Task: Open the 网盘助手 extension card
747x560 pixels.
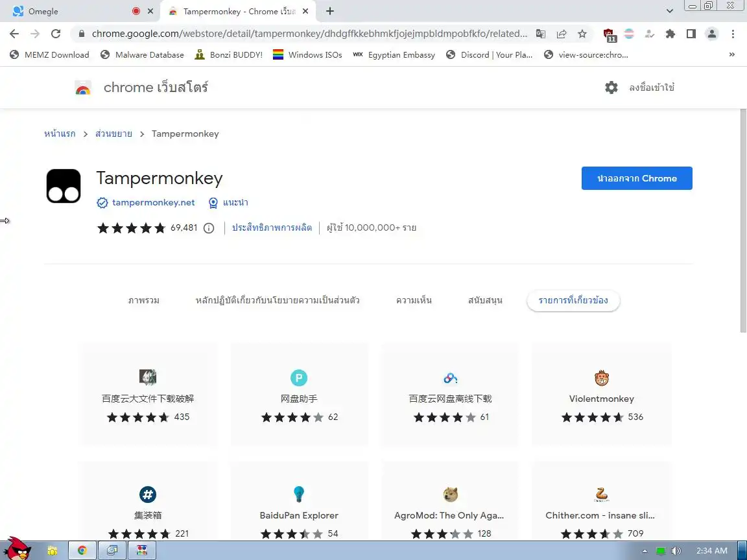Action: click(x=299, y=394)
